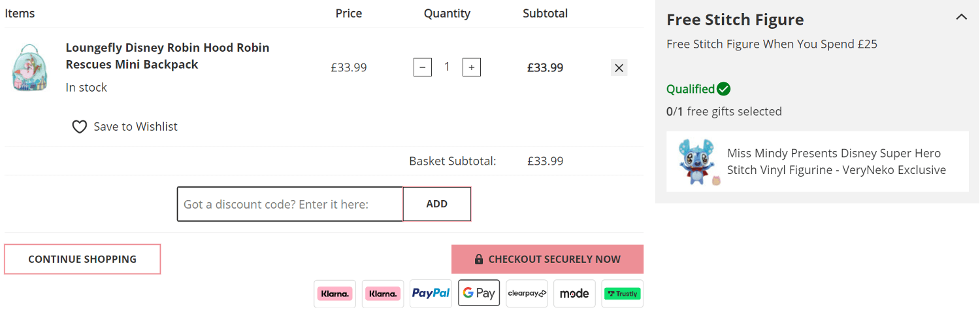Select the Stitch figurine thumbnail image
Viewport: 980px width, 314px height.
[x=699, y=162]
